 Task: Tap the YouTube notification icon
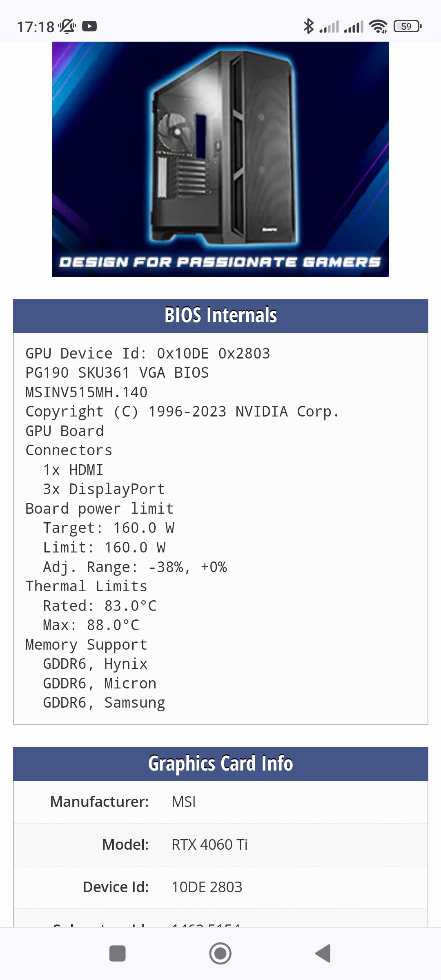tap(89, 27)
